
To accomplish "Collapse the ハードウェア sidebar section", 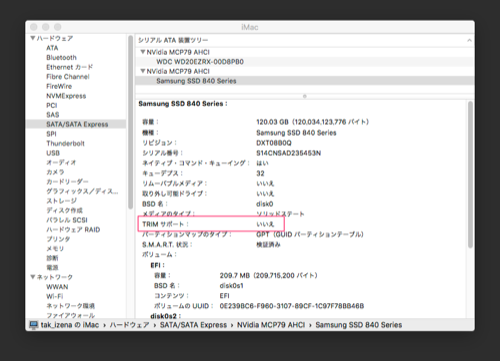I will click(33, 38).
